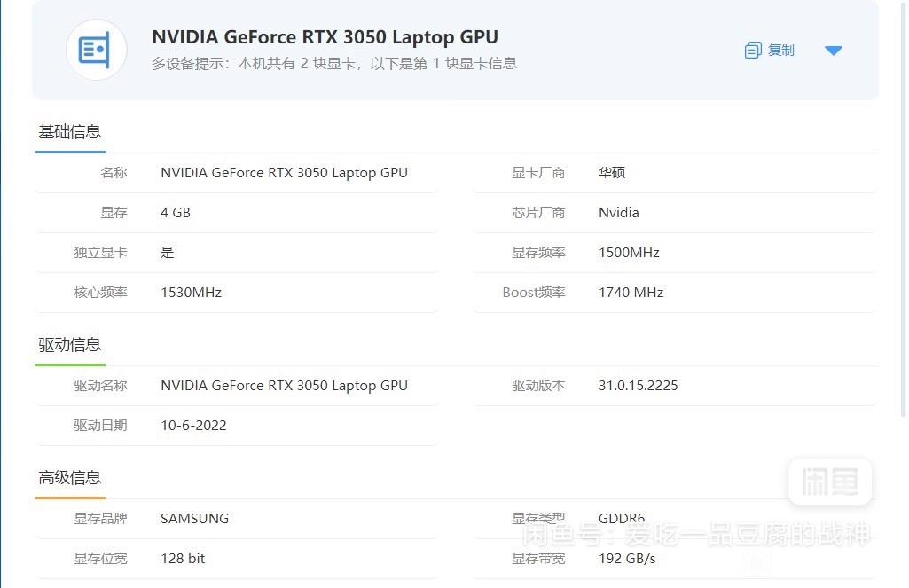This screenshot has height=588, width=909.
Task: Click the 显存频率 value 1500MHz
Action: [x=629, y=253]
